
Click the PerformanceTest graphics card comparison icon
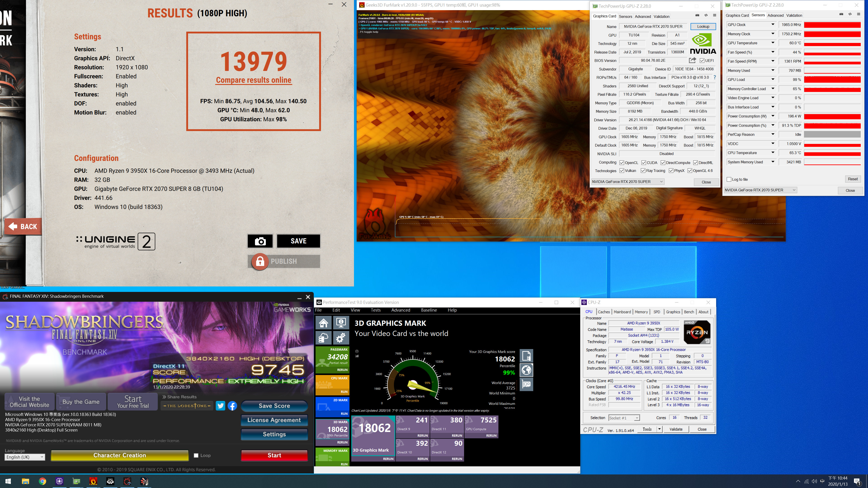pos(526,384)
